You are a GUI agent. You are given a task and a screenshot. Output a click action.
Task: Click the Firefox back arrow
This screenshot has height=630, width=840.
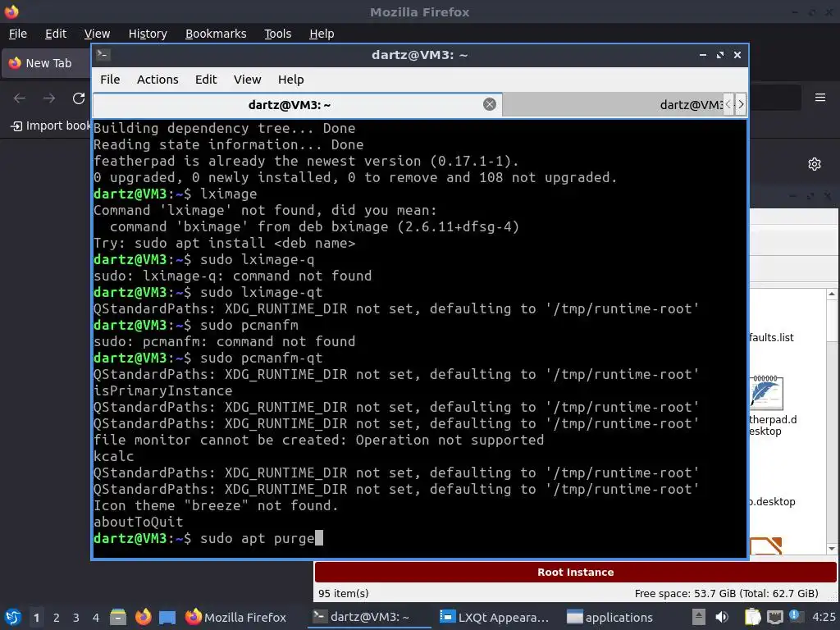click(x=20, y=98)
